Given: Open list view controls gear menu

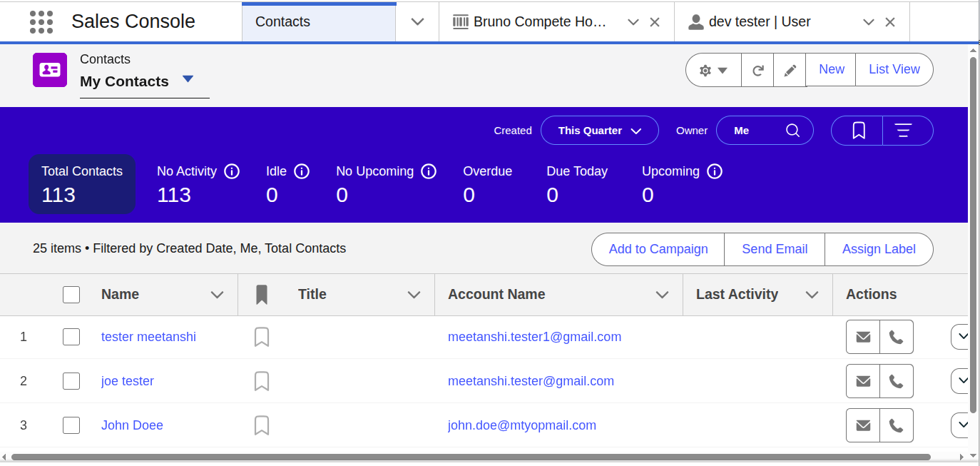Looking at the screenshot, I should (x=713, y=70).
